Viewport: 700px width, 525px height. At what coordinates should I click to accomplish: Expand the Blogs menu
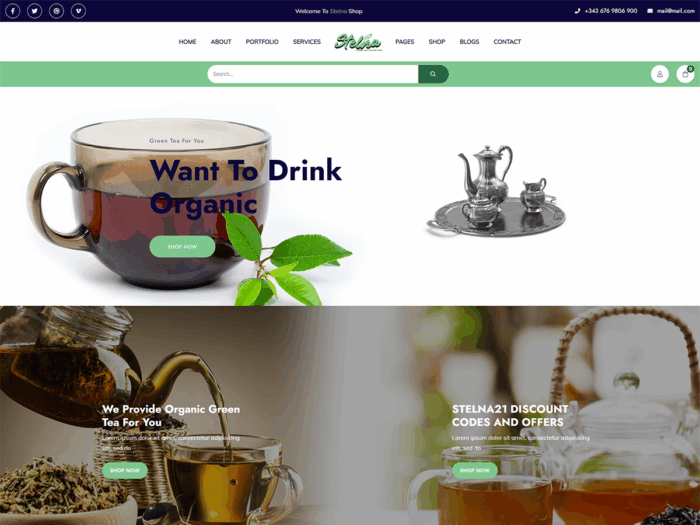click(x=469, y=42)
